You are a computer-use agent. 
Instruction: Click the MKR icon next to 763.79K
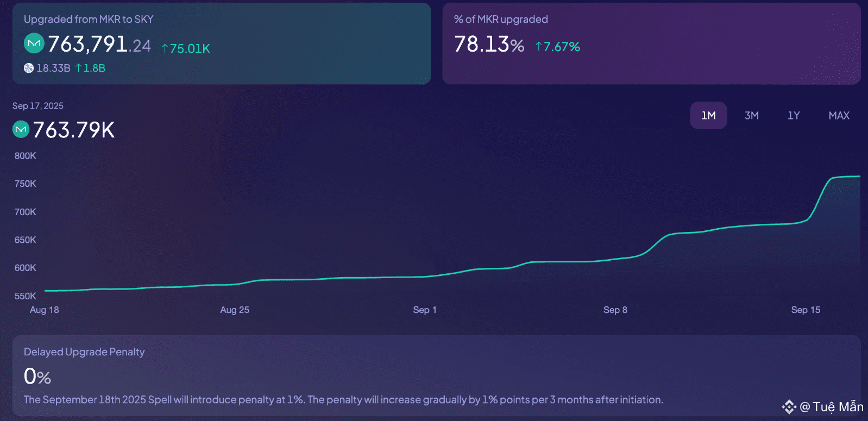tap(21, 129)
